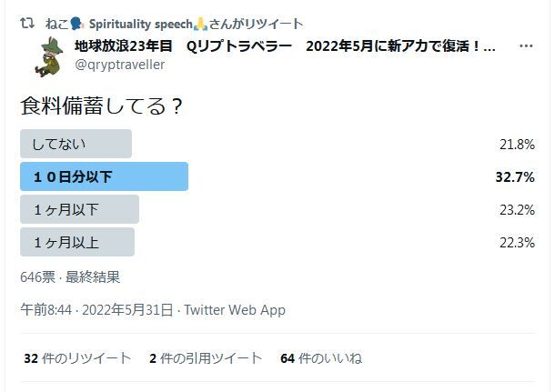
Task: Open the author's display name starting with 地球放浪23年目
Action: point(285,46)
